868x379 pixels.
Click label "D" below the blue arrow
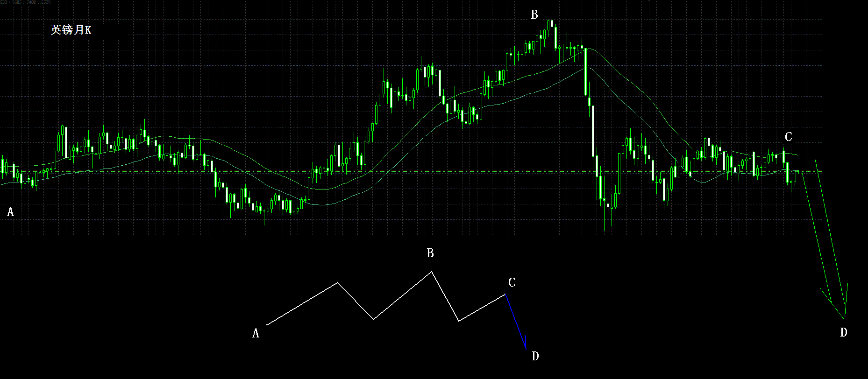tap(535, 356)
